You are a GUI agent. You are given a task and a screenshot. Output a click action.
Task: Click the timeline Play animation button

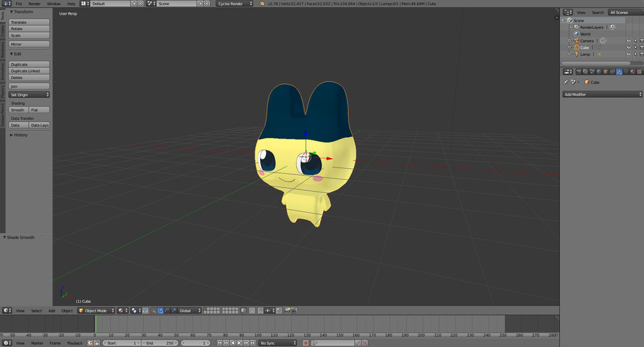click(x=240, y=343)
